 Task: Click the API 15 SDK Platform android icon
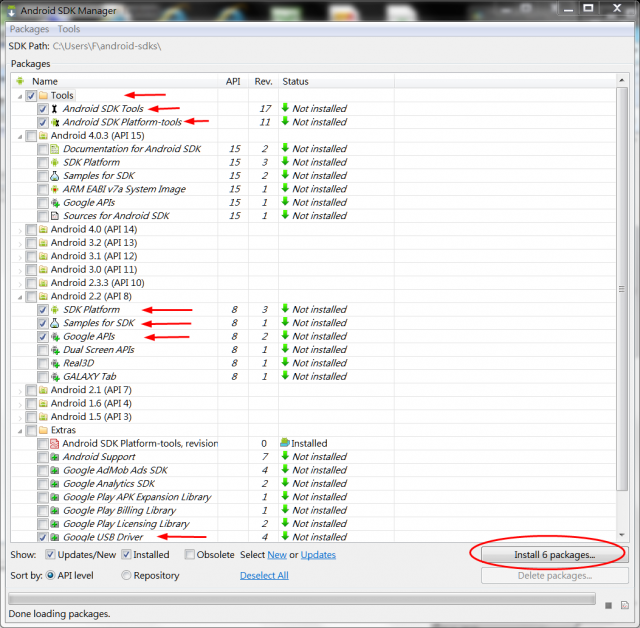click(55, 162)
